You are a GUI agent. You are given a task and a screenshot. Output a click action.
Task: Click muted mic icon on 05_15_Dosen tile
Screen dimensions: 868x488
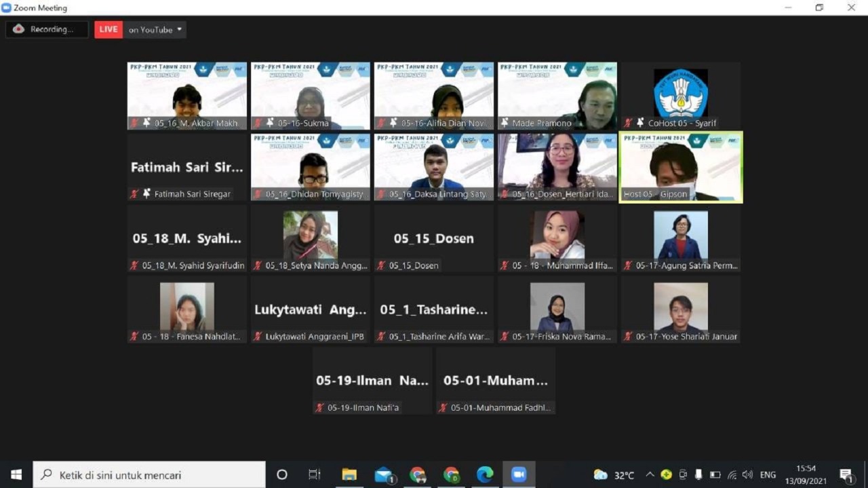click(381, 265)
